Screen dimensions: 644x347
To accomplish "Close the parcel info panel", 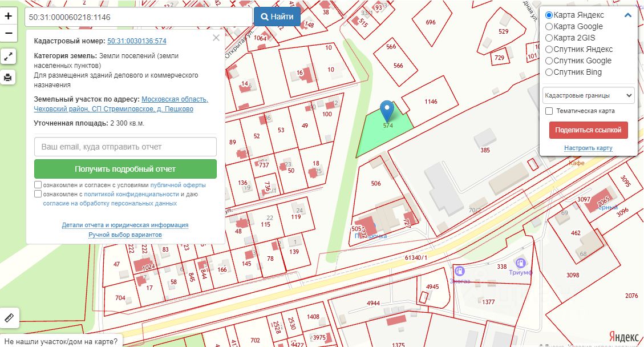I will pyautogui.click(x=216, y=38).
